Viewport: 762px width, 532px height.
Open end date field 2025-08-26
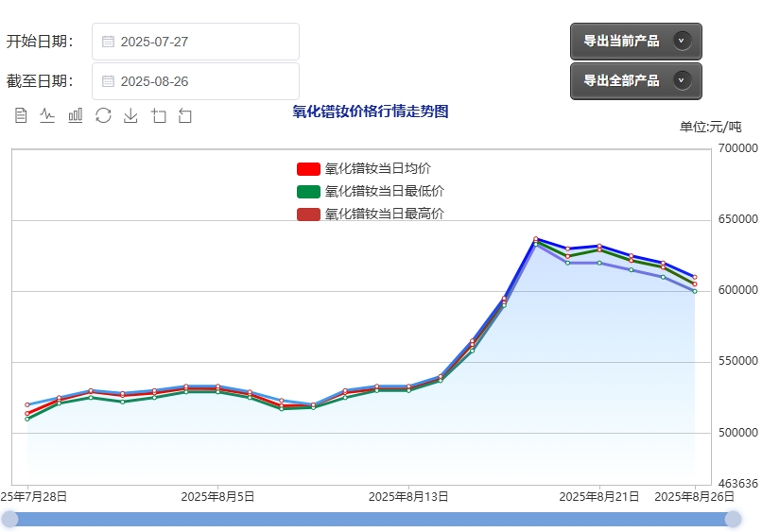coord(196,81)
